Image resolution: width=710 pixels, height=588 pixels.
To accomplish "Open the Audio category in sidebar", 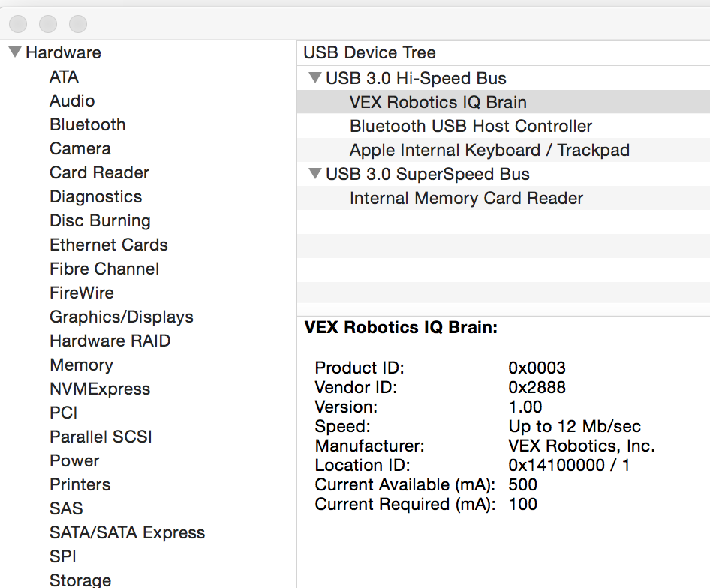I will [72, 100].
